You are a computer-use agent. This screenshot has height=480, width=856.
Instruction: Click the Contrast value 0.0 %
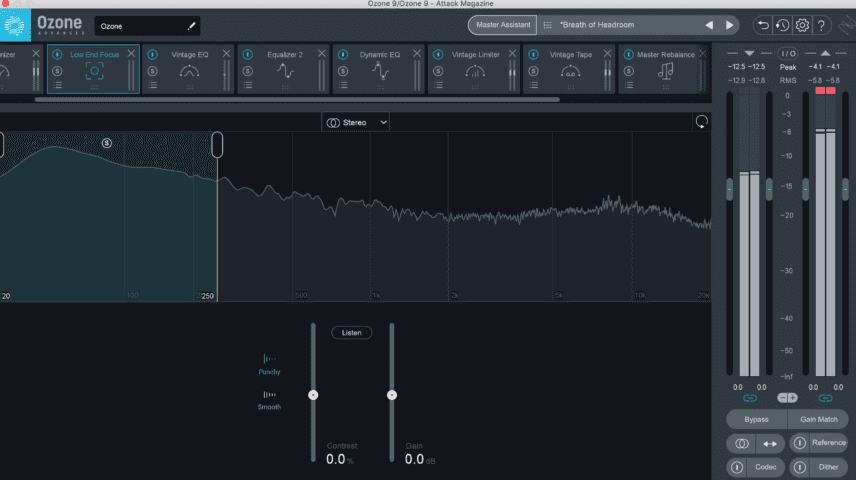(x=340, y=460)
